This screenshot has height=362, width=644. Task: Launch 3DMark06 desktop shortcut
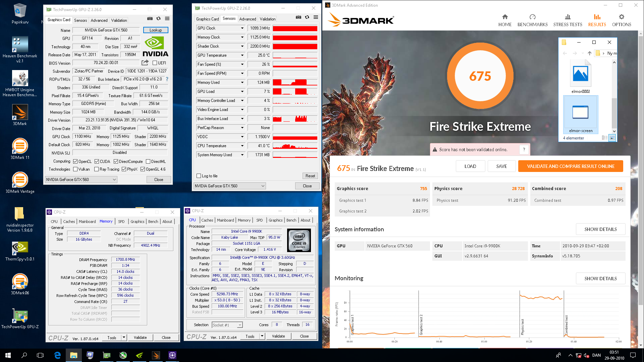point(20,284)
